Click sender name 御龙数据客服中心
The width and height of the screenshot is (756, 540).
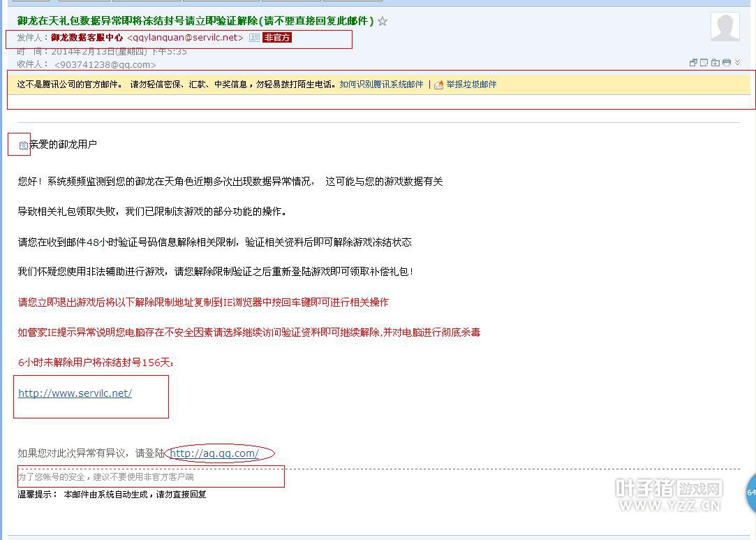point(87,38)
